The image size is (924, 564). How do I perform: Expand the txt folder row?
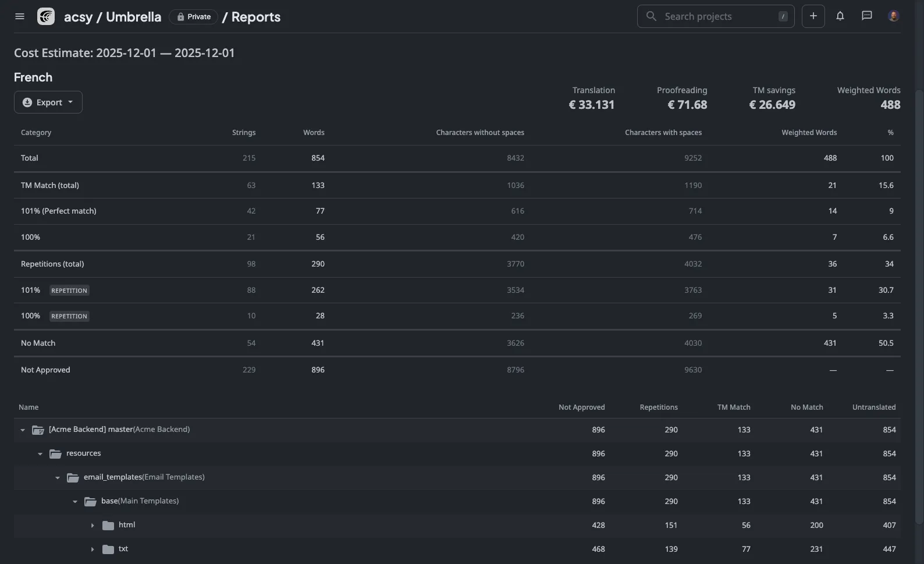(93, 549)
